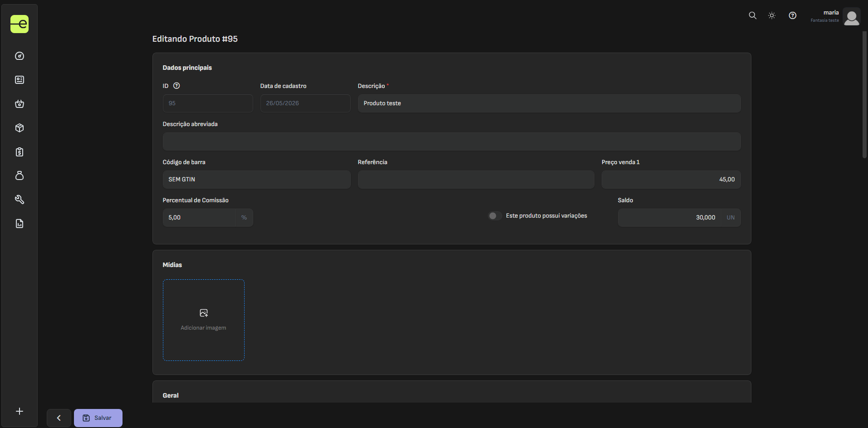868x428 pixels.
Task: Click the search magnifier icon
Action: (752, 15)
